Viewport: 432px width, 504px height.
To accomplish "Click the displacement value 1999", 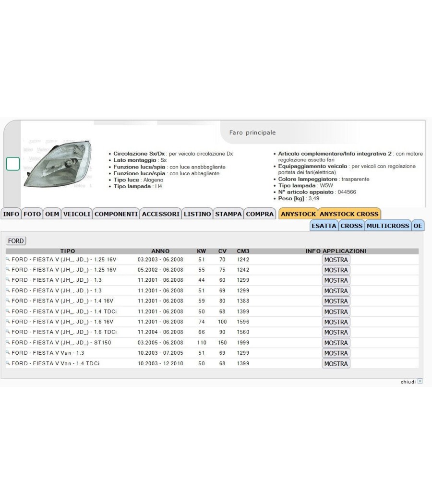I will pyautogui.click(x=243, y=343).
